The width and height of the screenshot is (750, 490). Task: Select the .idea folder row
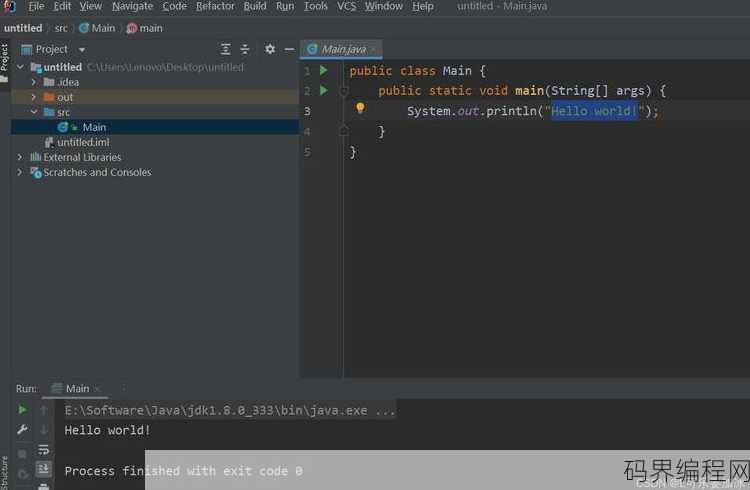155,82
